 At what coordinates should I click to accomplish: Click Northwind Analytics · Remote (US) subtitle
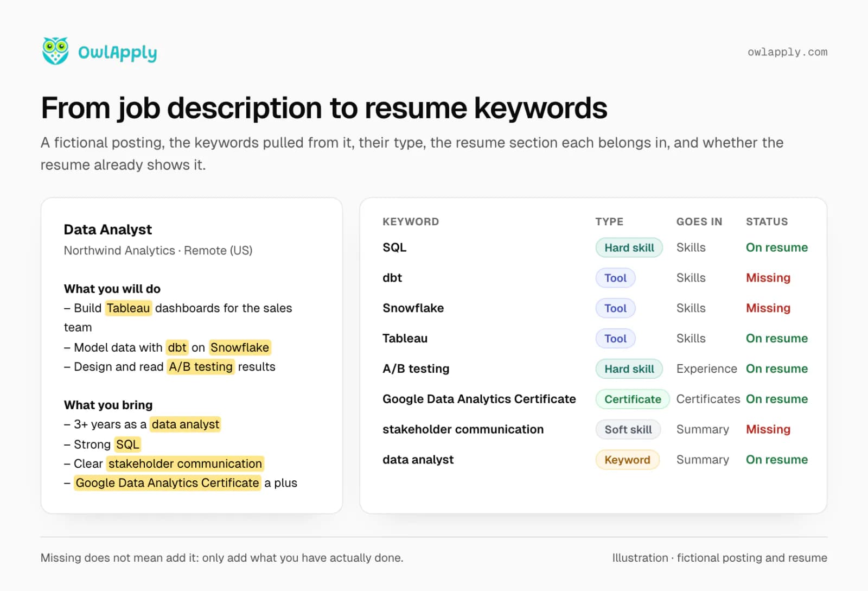[x=158, y=251]
